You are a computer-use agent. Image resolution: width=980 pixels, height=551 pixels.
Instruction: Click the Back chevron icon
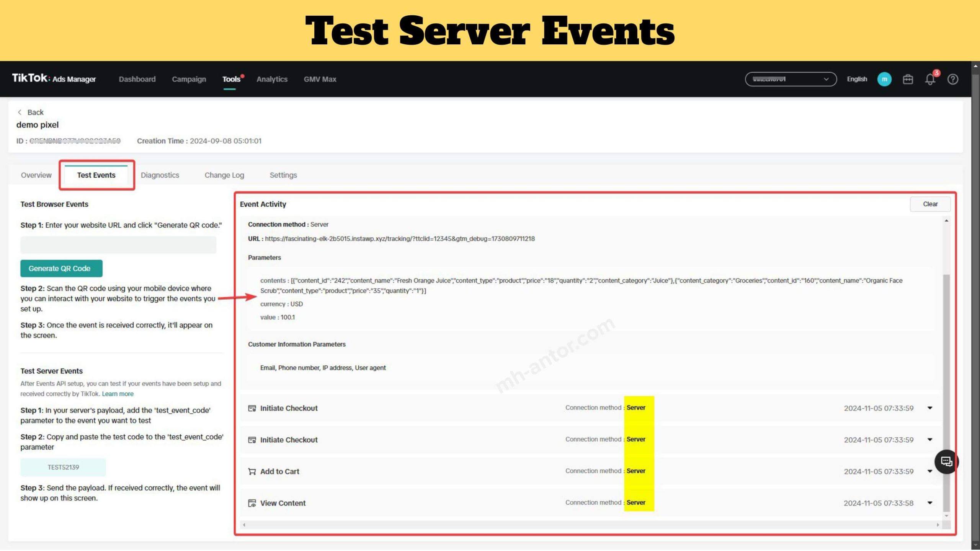point(20,112)
